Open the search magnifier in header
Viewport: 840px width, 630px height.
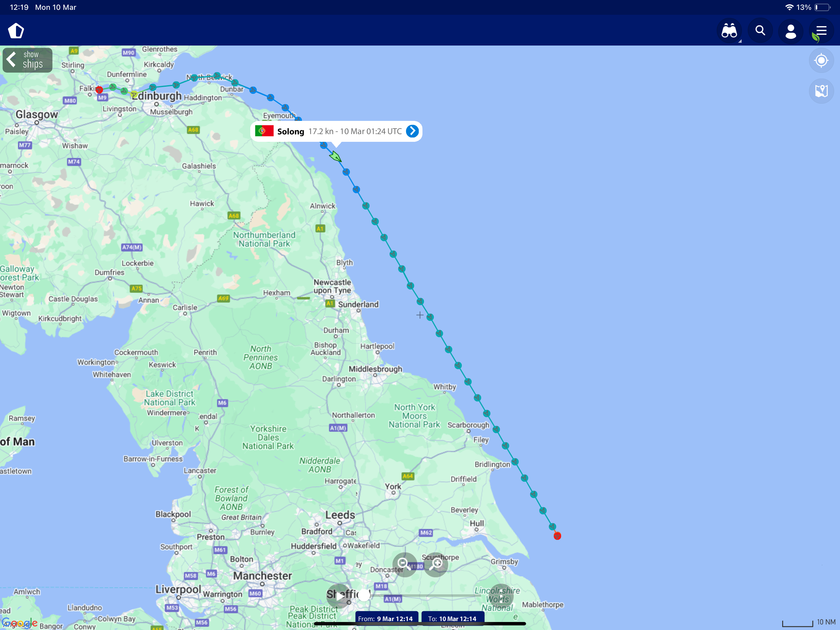coord(760,31)
